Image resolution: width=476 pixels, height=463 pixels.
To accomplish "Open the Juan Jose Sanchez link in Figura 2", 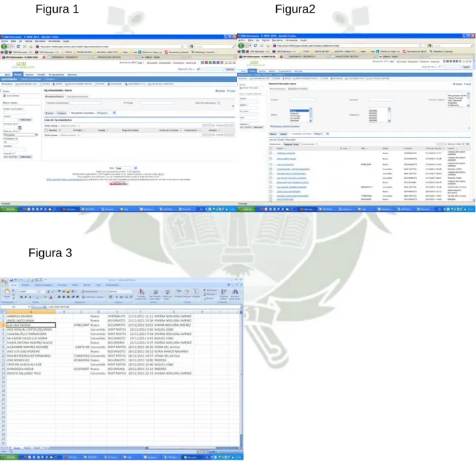I will (285, 164).
